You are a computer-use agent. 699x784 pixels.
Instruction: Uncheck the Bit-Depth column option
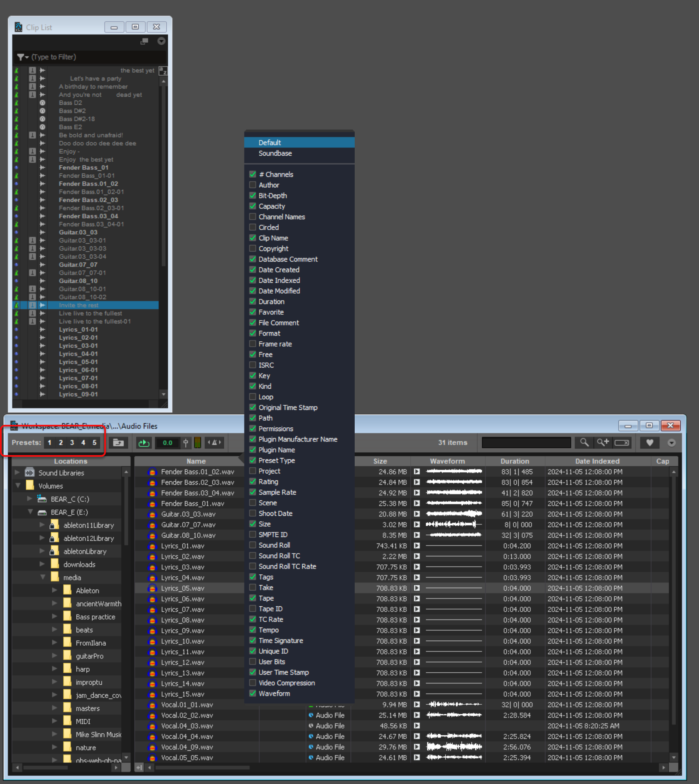[x=253, y=196]
